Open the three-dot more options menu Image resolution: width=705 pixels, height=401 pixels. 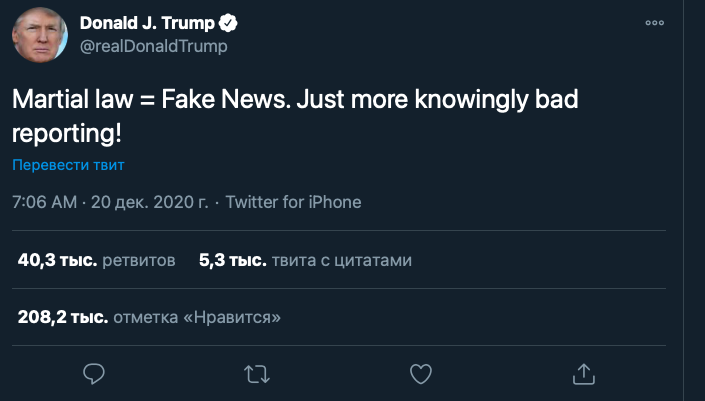(655, 23)
